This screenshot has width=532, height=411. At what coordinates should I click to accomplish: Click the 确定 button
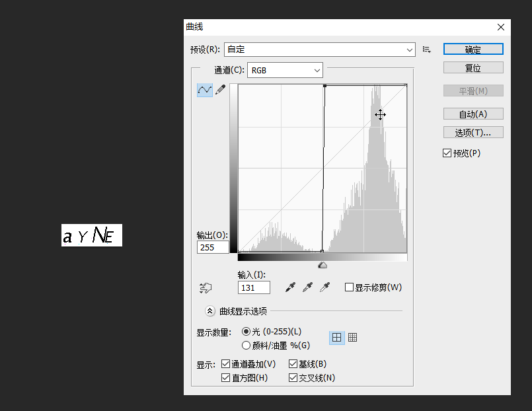coord(473,49)
